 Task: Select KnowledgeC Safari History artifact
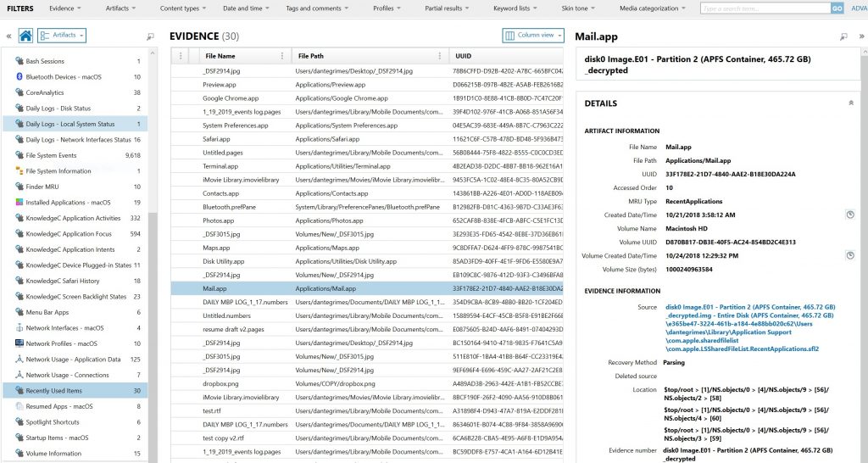[x=75, y=281]
